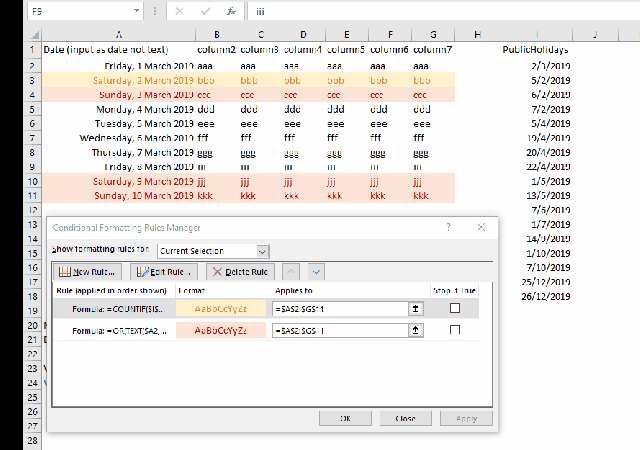
Task: Click the New Rule button
Action: pyautogui.click(x=87, y=272)
